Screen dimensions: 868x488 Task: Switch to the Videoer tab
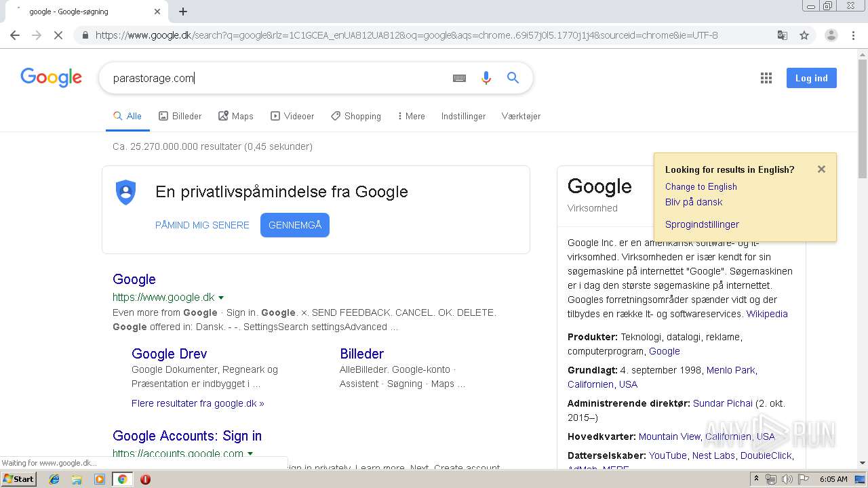coord(292,116)
